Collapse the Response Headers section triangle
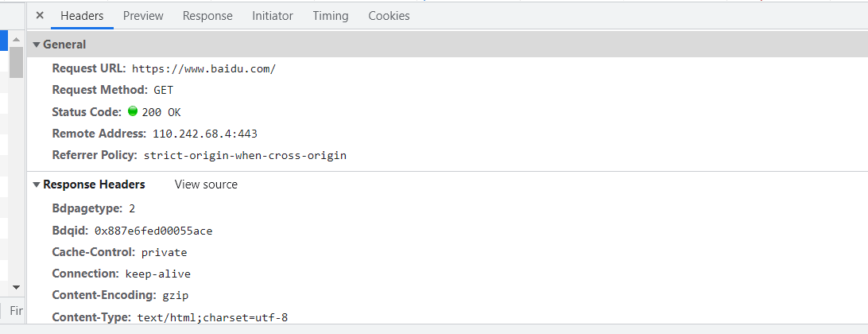Image resolution: width=868 pixels, height=334 pixels. (x=37, y=184)
